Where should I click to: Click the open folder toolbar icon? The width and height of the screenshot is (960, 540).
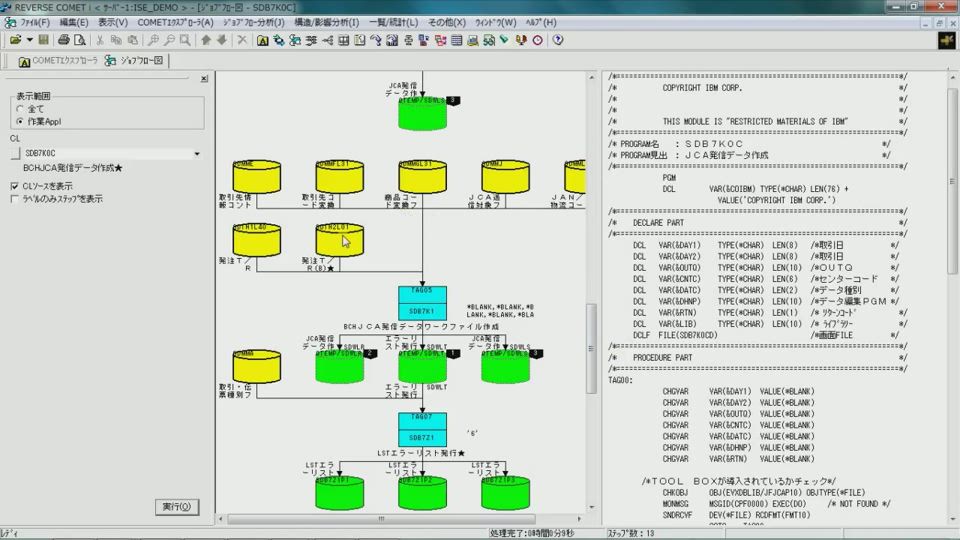(x=16, y=40)
